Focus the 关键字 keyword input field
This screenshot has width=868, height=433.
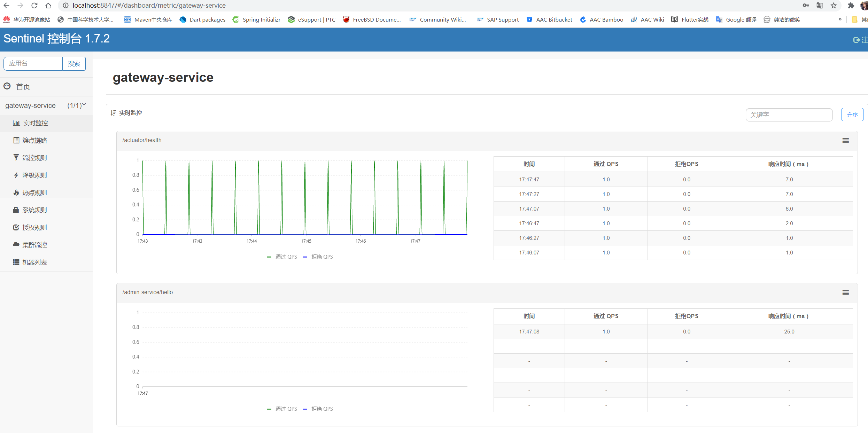pos(789,115)
